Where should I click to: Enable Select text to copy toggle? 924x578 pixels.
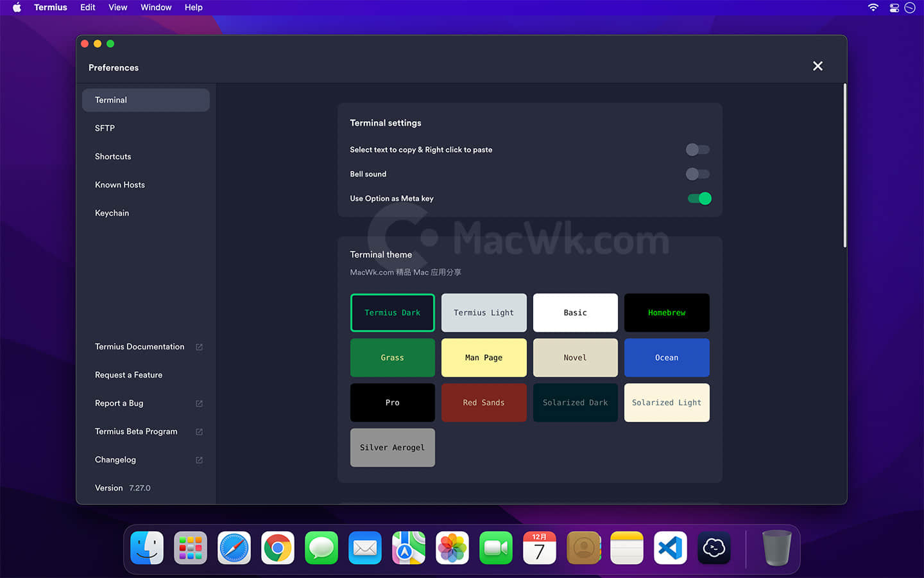point(697,150)
